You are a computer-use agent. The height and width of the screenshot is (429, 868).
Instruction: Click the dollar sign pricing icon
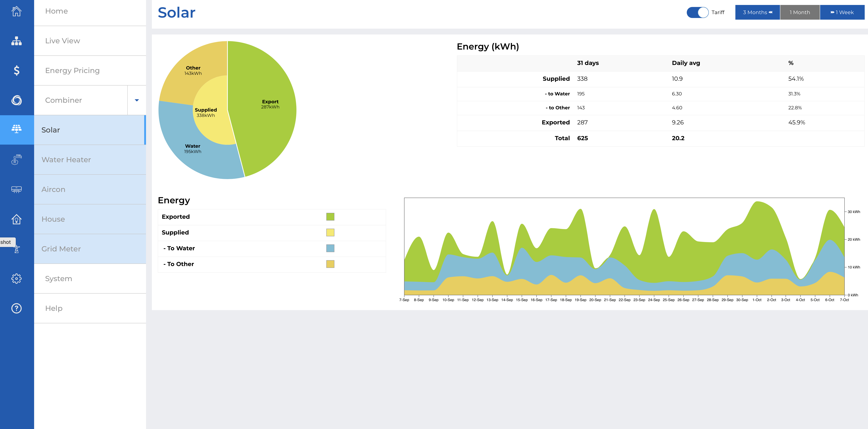pos(17,70)
